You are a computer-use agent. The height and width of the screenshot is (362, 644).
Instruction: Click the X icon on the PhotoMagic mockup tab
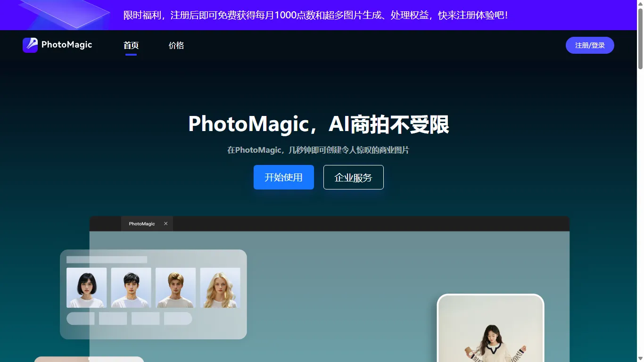[165, 223]
